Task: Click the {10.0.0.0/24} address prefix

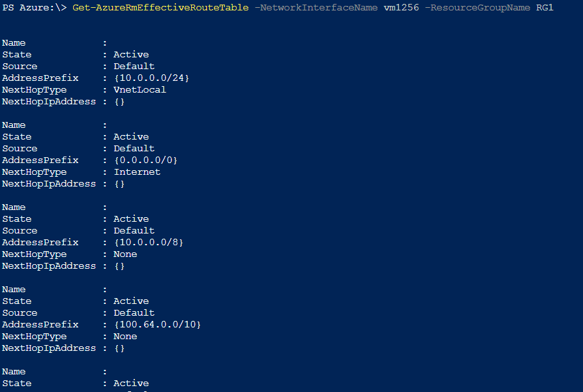Action: point(152,78)
